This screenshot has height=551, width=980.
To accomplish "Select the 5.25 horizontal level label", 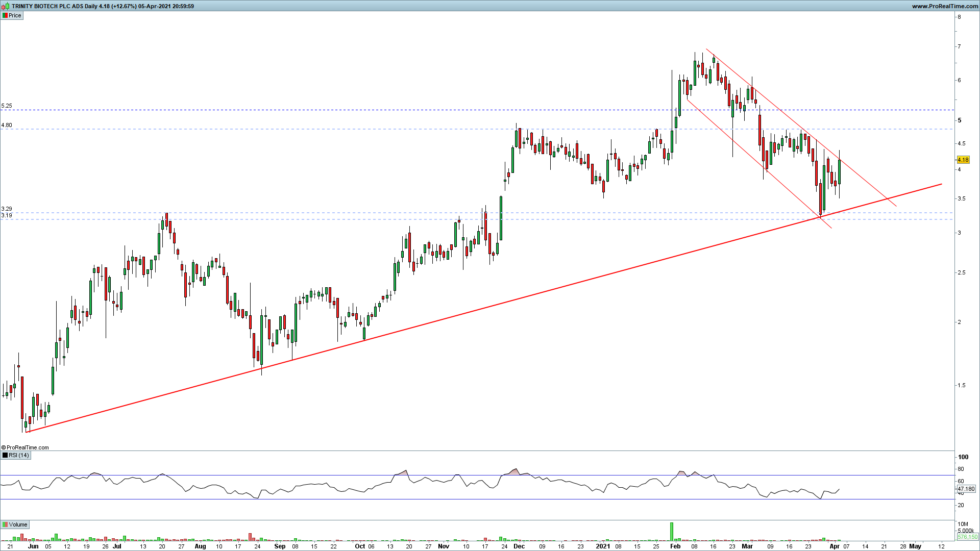I will pyautogui.click(x=7, y=106).
